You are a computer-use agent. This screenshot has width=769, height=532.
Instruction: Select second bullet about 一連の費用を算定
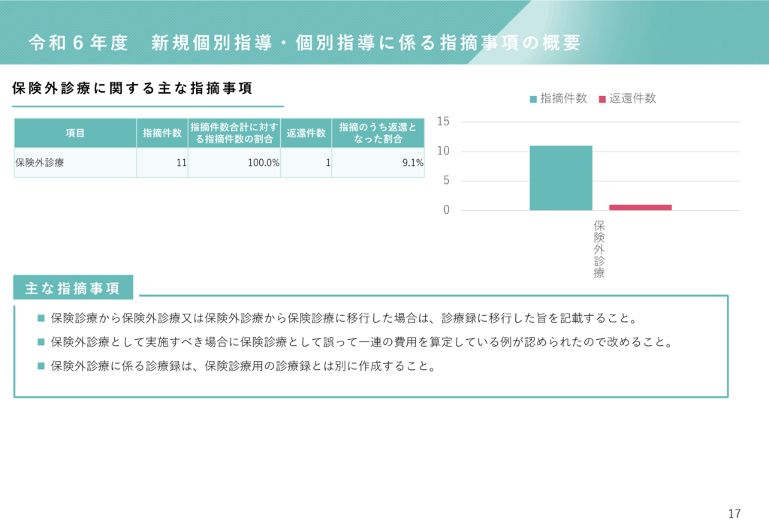[362, 342]
